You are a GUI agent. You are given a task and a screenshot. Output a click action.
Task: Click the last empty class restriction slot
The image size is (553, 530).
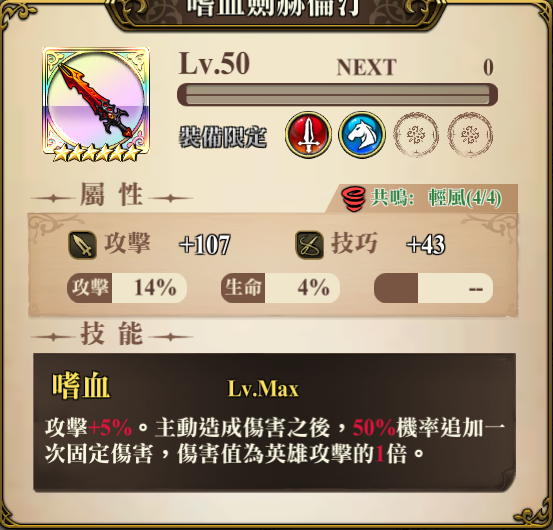point(470,135)
